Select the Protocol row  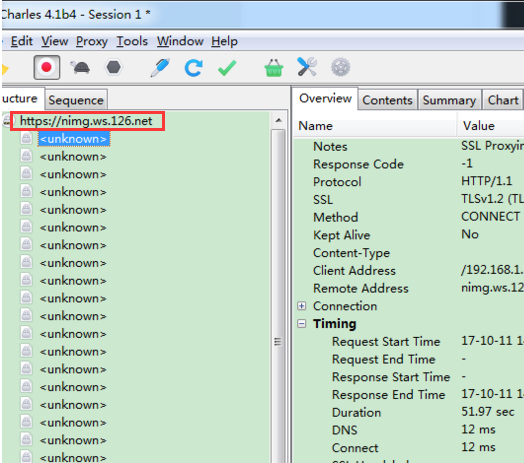(409, 182)
